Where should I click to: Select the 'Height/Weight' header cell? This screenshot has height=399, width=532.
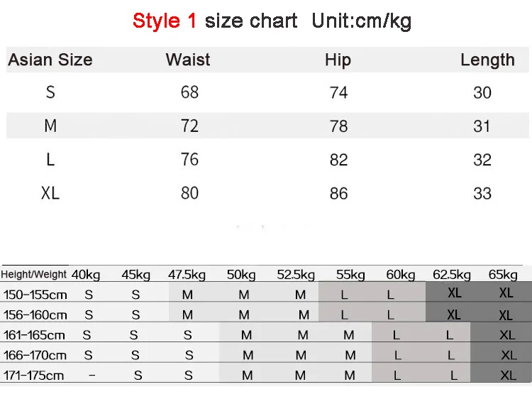[x=33, y=274]
